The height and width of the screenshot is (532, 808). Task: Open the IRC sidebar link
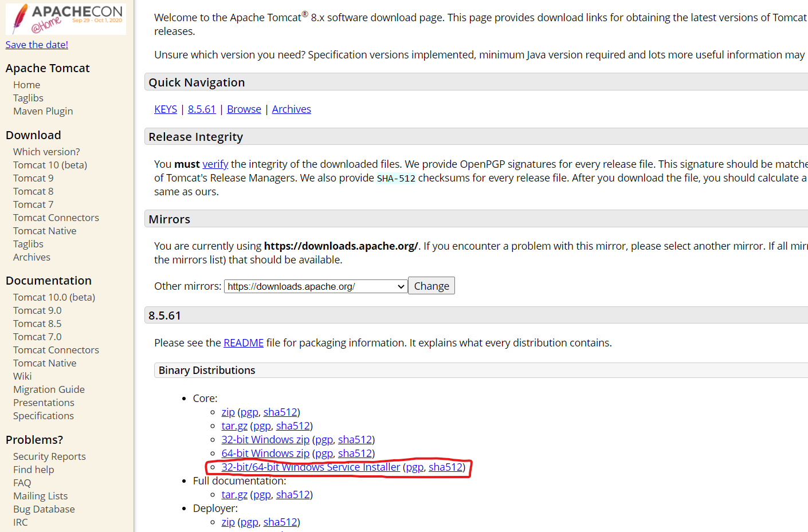coord(20,522)
